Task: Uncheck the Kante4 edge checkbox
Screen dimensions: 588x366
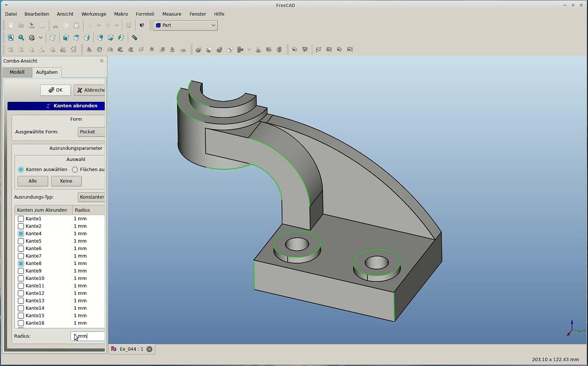Action: [x=21, y=234]
